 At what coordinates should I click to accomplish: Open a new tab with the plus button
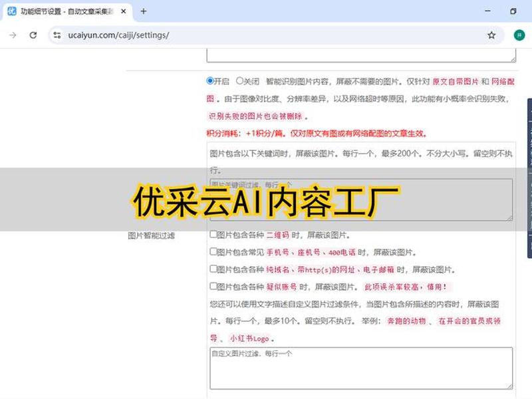[x=144, y=11]
